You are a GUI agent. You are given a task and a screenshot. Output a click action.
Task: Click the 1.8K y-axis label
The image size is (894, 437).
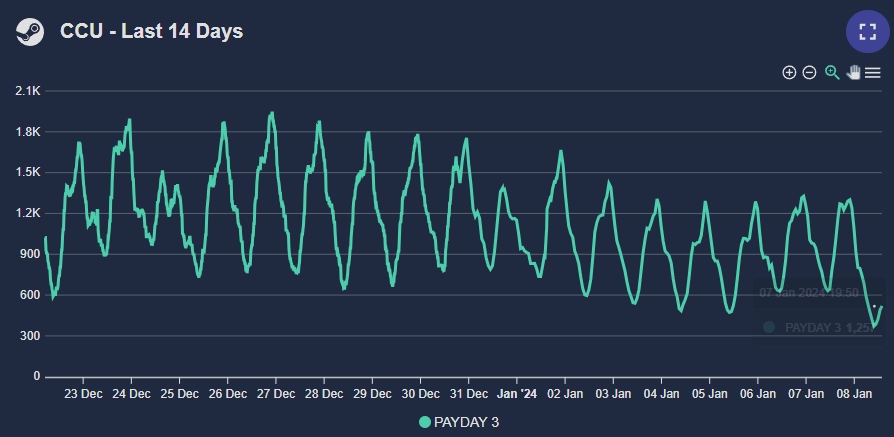[x=29, y=132]
